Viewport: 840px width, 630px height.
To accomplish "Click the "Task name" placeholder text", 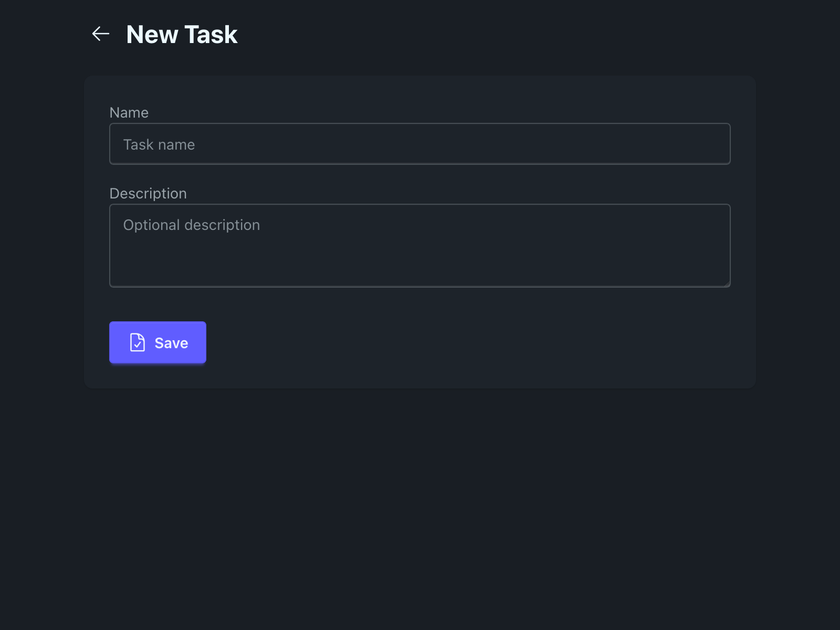I will [x=159, y=145].
